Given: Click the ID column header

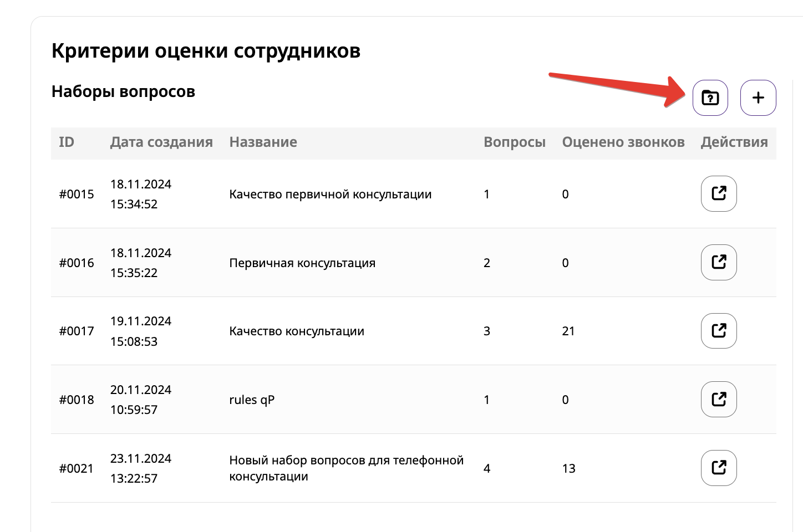Looking at the screenshot, I should tap(67, 142).
